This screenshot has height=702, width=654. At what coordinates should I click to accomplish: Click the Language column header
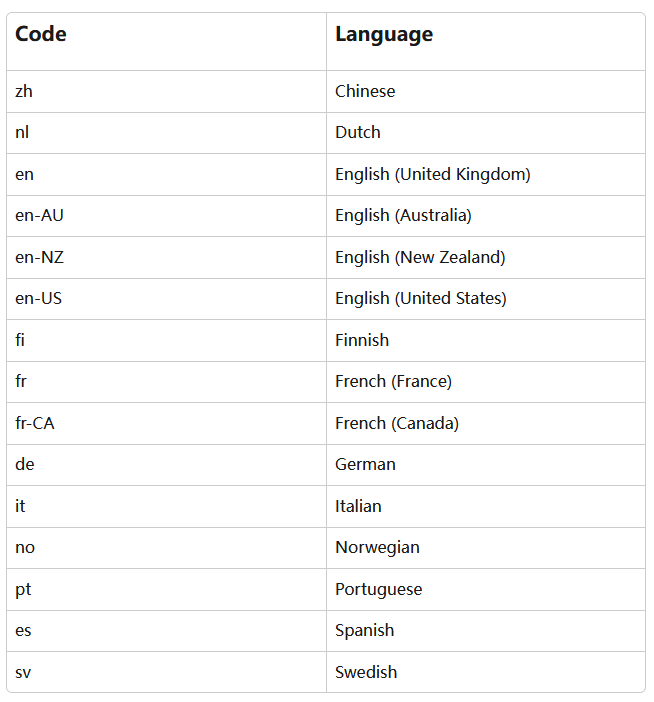click(384, 34)
